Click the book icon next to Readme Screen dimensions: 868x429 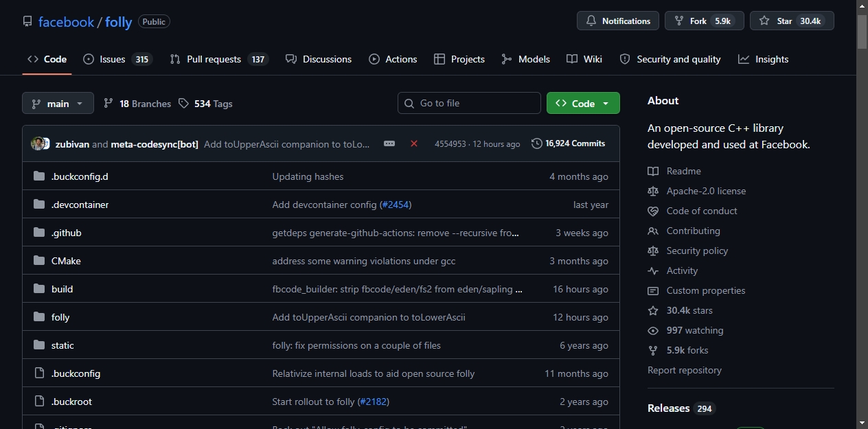pyautogui.click(x=653, y=171)
